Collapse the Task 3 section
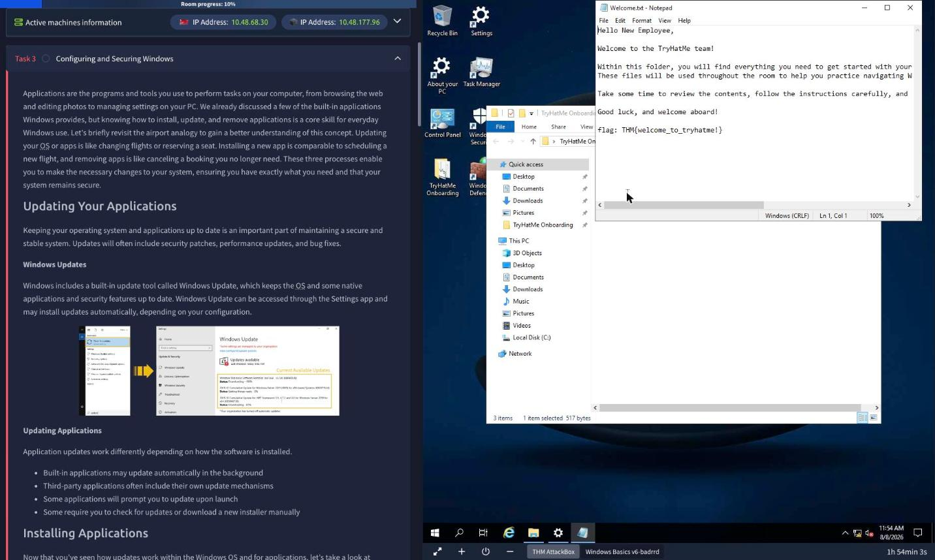The height and width of the screenshot is (560, 935). (x=398, y=59)
